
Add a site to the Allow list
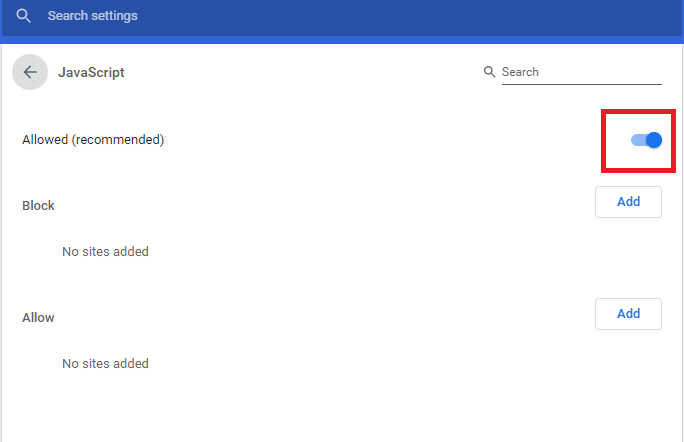628,313
